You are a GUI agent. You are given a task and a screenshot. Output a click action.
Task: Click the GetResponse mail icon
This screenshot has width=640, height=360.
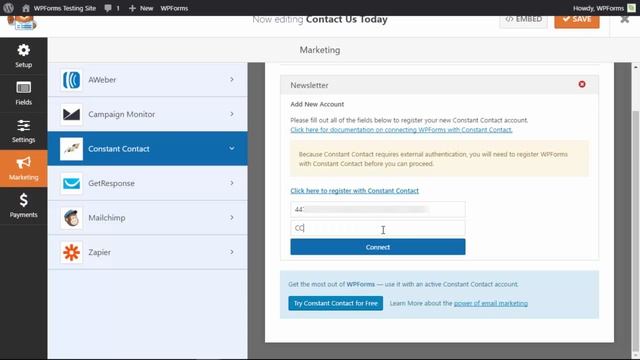[71, 183]
